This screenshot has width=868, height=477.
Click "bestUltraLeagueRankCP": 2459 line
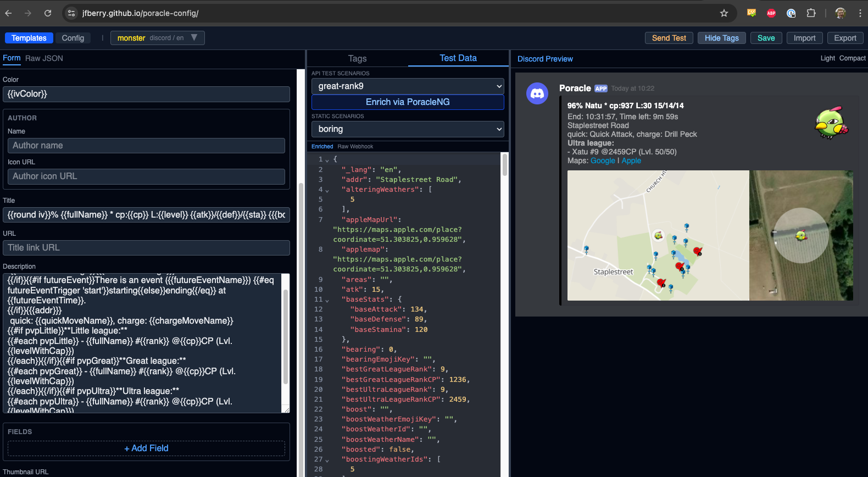point(405,400)
